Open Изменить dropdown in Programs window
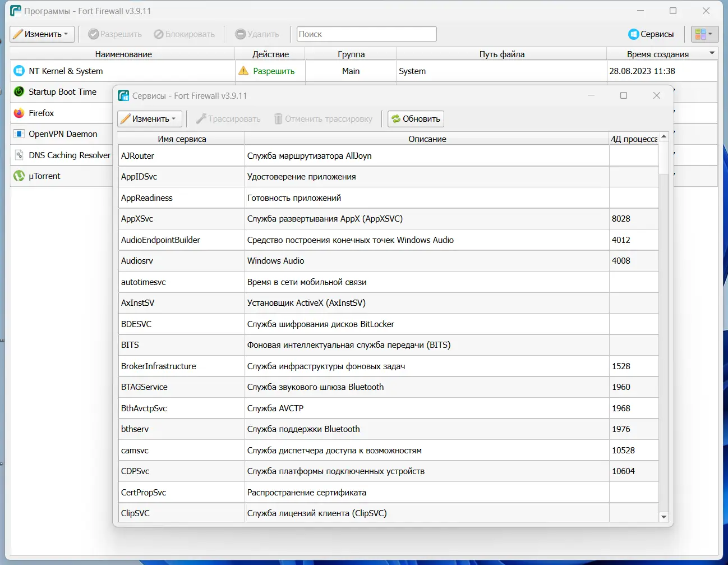 pyautogui.click(x=42, y=34)
